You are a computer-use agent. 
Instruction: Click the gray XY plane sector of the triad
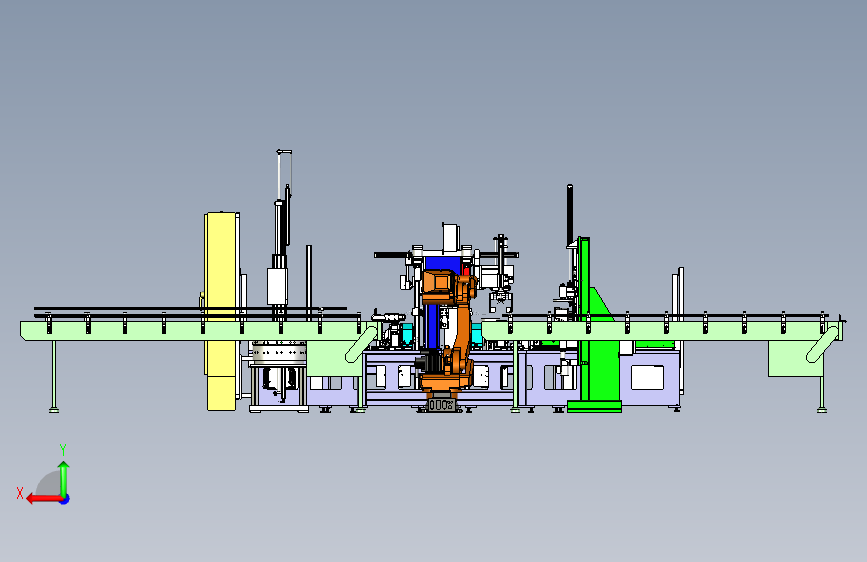pos(49,485)
